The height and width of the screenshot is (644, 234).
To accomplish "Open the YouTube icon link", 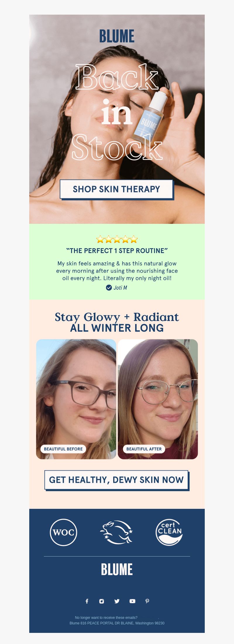I will [x=133, y=601].
